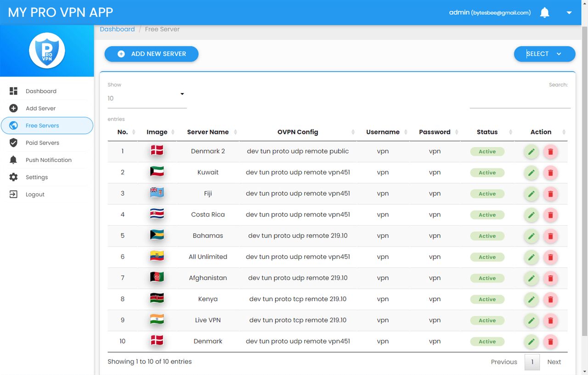
Task: Click 'Showing 1 to 10 of 10 entries' text
Action: (x=150, y=362)
